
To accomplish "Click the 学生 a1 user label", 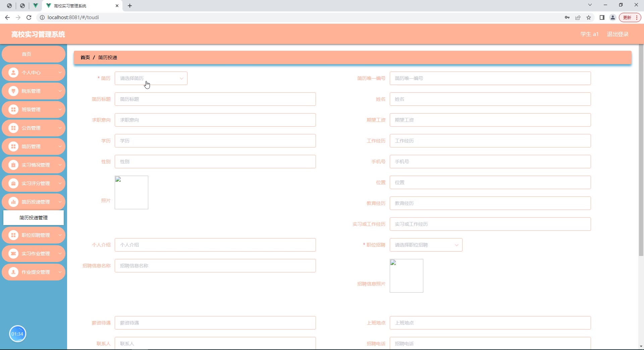I will (589, 34).
